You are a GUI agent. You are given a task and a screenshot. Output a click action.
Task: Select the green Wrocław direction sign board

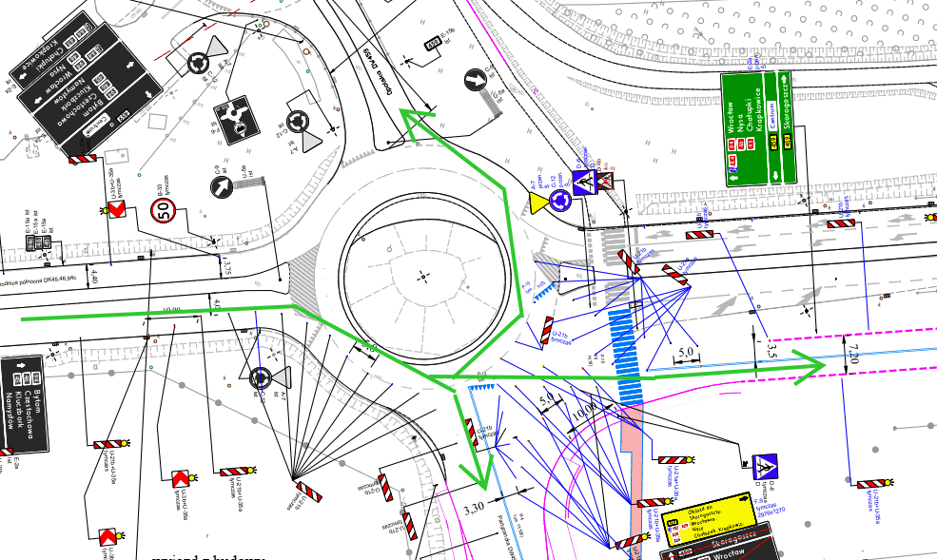click(x=760, y=127)
